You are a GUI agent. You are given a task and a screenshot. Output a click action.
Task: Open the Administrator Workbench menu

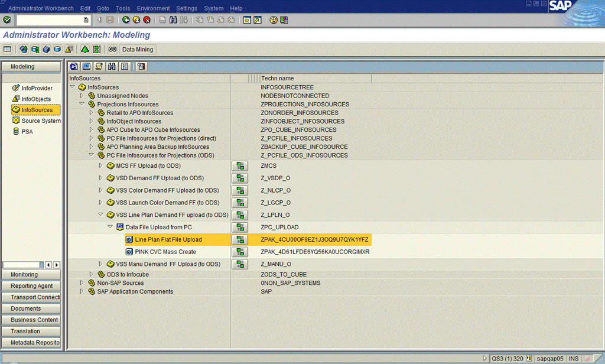point(41,8)
